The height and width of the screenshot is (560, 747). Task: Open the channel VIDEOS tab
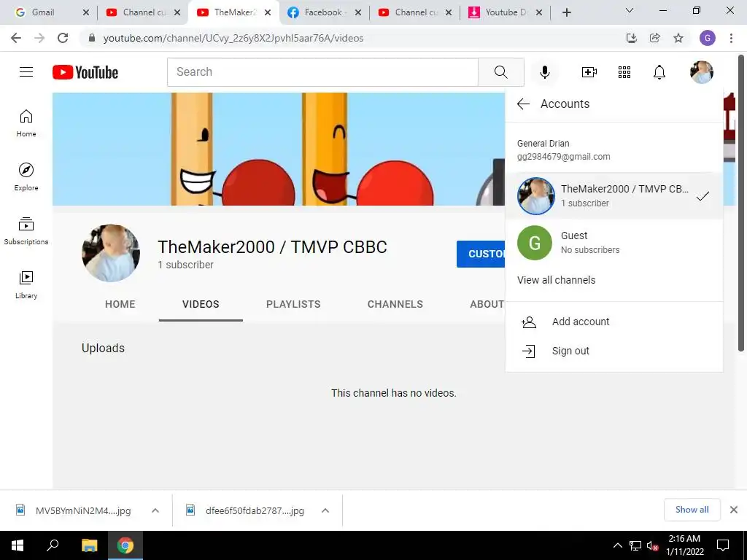201,304
